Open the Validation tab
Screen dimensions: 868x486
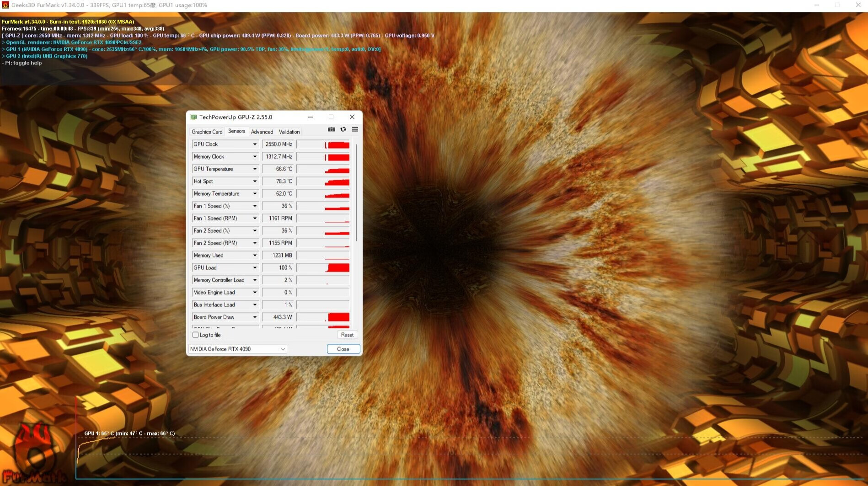click(289, 132)
